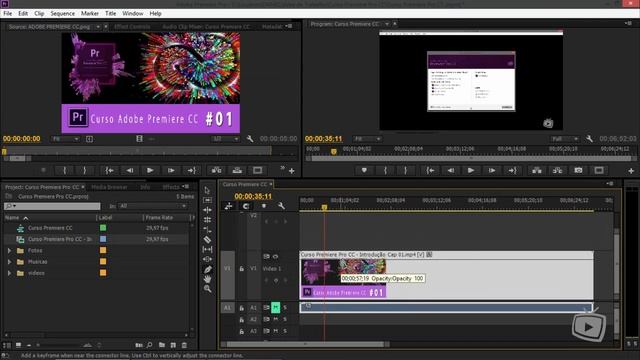Viewport: 640px width, 360px height.
Task: Toggle A1 source patching target
Action: point(227,308)
